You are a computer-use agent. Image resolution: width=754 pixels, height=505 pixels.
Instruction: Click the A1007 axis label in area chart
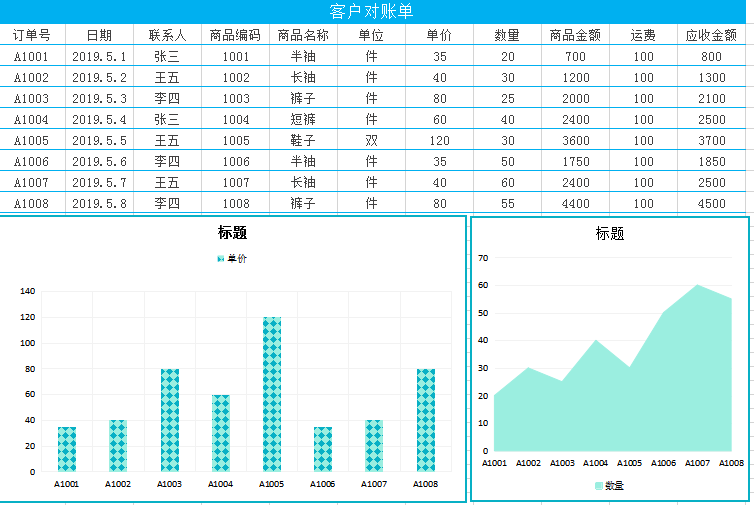(x=697, y=463)
